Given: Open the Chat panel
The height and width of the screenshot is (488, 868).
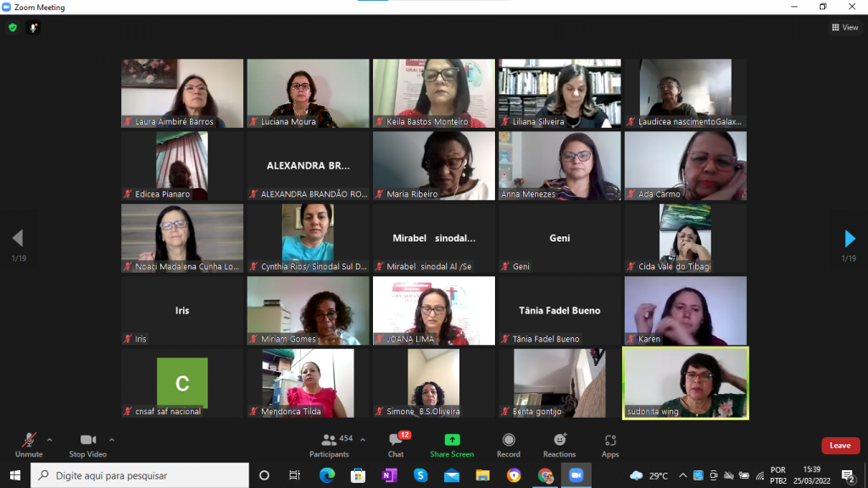Looking at the screenshot, I should (x=396, y=444).
